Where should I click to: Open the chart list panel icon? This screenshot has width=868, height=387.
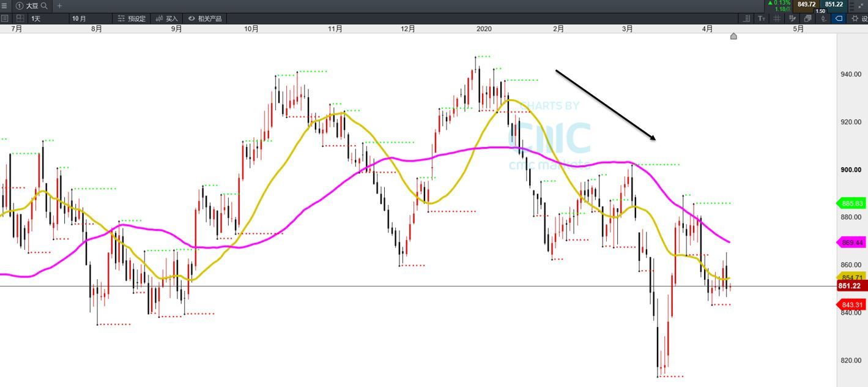click(x=5, y=18)
